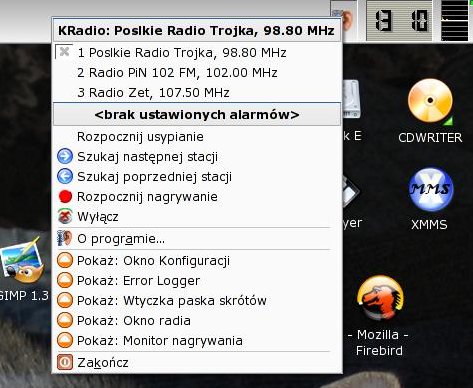Viewport: 473px width, 388px height.
Task: Click the orange icon for Monitor nagrywania
Action: coord(65,340)
